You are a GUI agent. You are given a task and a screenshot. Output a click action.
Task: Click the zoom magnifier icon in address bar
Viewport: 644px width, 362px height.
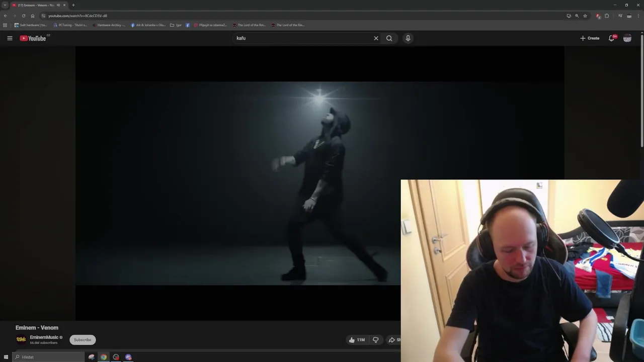pos(577,16)
